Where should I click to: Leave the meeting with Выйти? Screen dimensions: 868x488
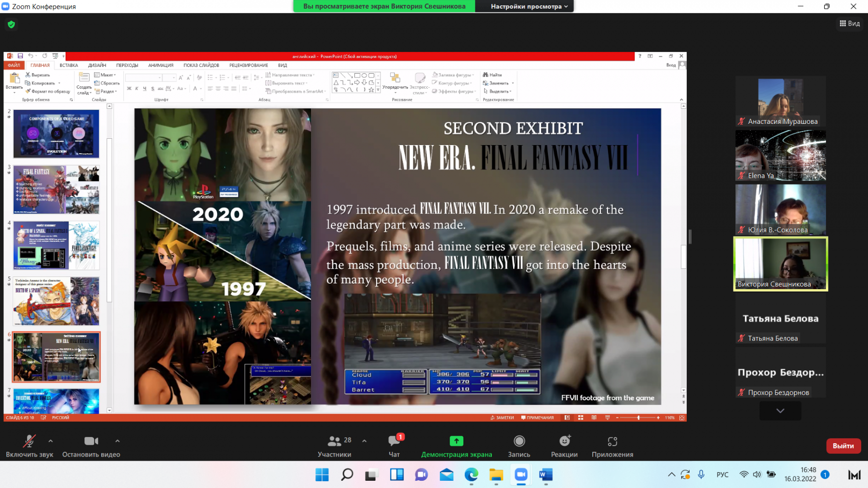click(x=843, y=446)
